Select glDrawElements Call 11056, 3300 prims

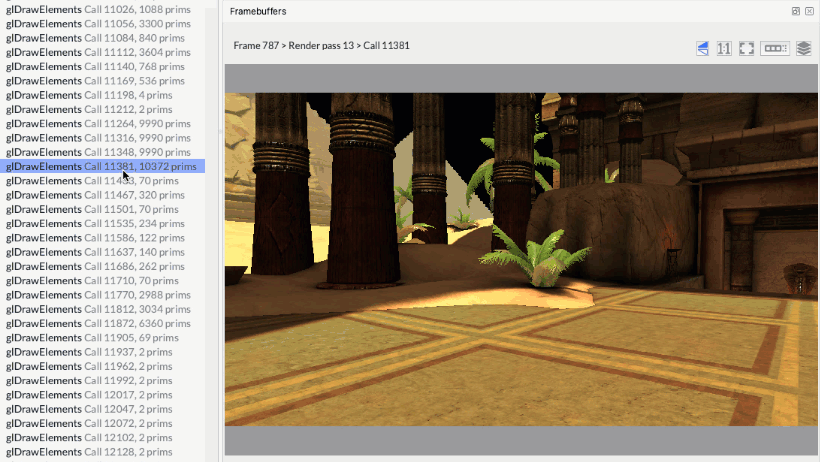[x=98, y=24]
